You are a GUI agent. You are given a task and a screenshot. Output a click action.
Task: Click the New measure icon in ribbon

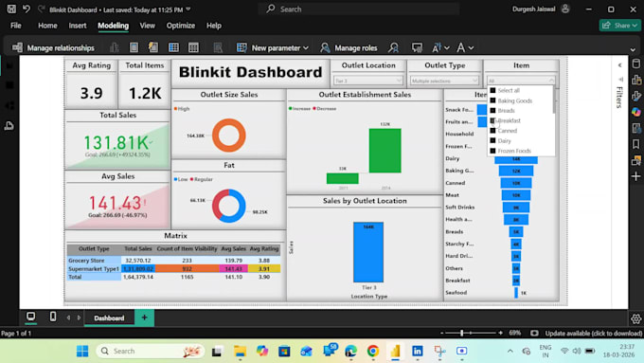click(134, 47)
